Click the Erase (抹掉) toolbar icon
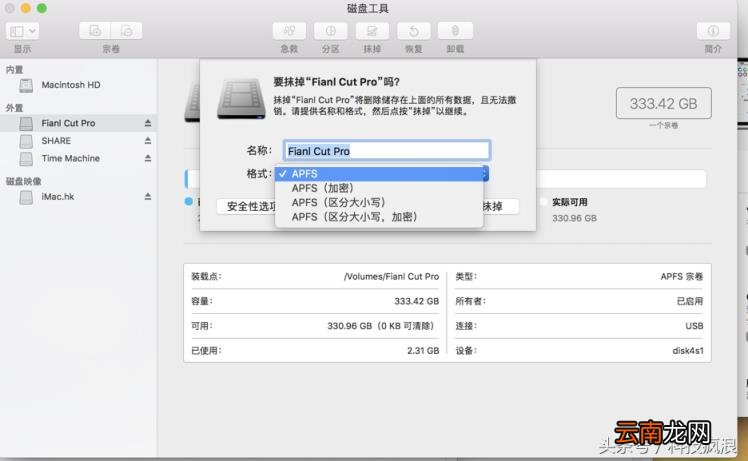The width and height of the screenshot is (748, 461). [x=372, y=31]
